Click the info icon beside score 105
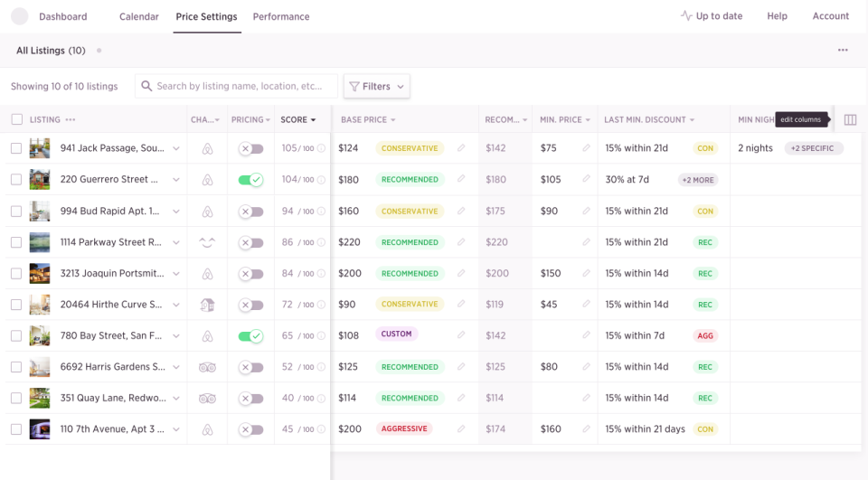Image resolution: width=868 pixels, height=480 pixels. tap(321, 148)
